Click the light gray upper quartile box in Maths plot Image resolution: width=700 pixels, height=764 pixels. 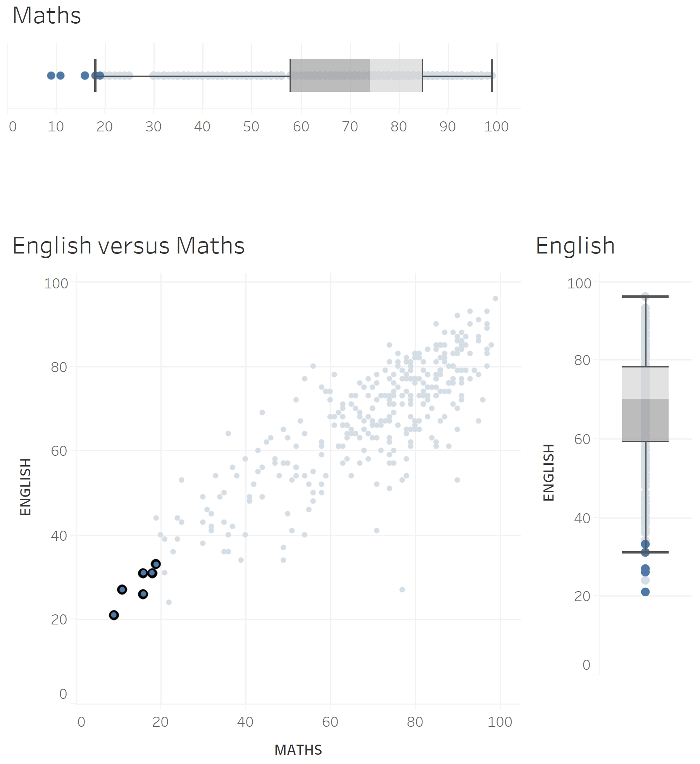396,76
